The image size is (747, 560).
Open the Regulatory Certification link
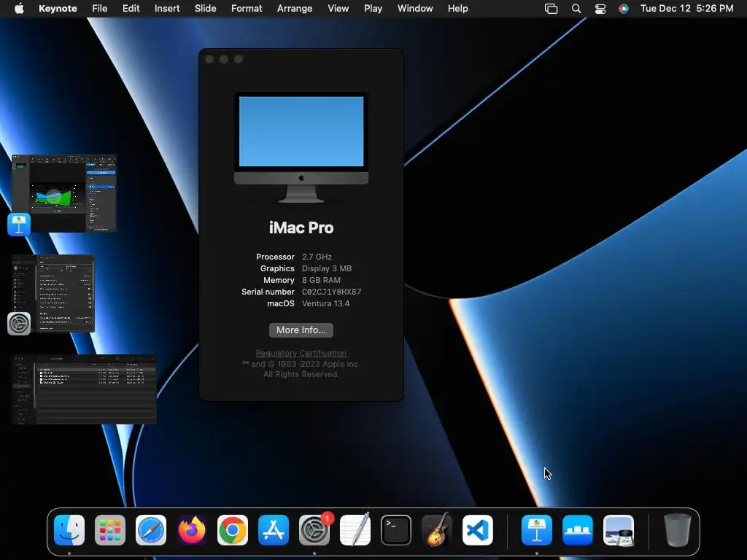301,353
